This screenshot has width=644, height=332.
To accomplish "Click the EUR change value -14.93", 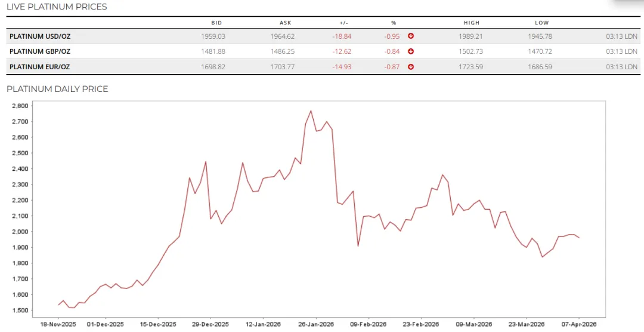I will (x=342, y=67).
